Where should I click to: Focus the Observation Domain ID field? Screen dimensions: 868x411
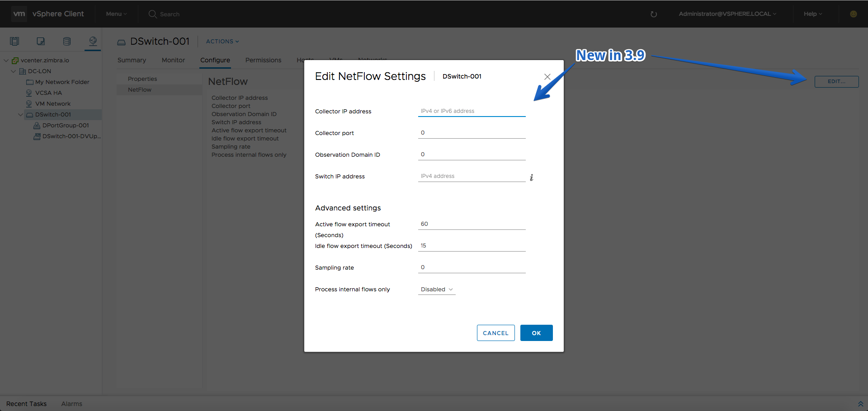pyautogui.click(x=472, y=154)
